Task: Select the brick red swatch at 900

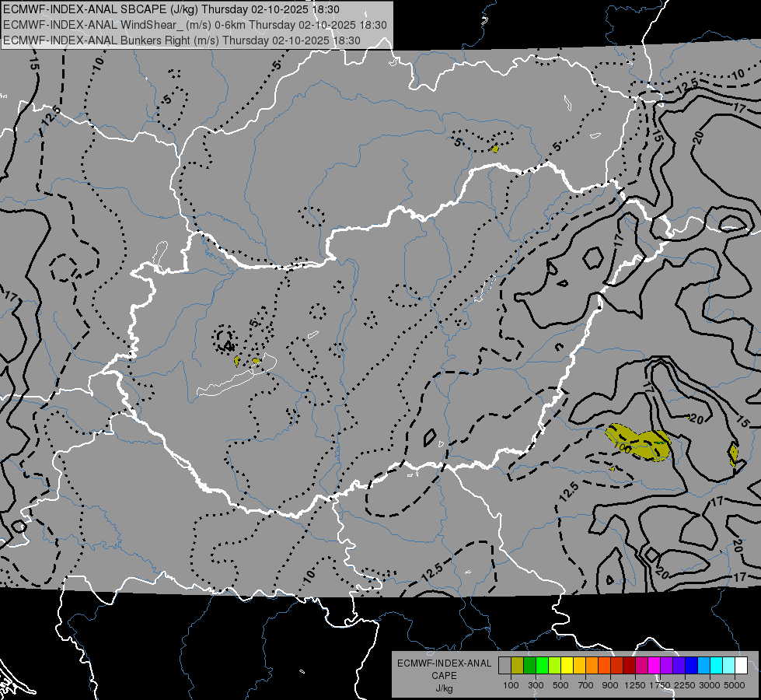Action: pos(617,666)
